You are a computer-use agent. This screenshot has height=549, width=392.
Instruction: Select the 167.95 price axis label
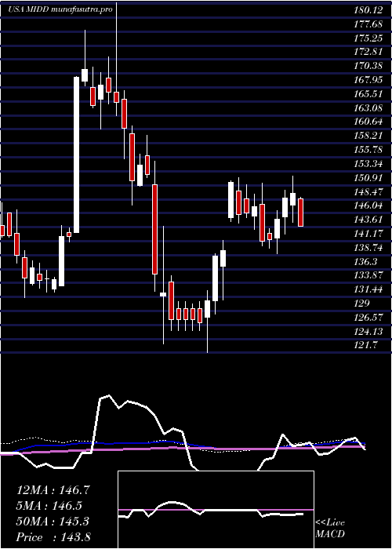368,80
